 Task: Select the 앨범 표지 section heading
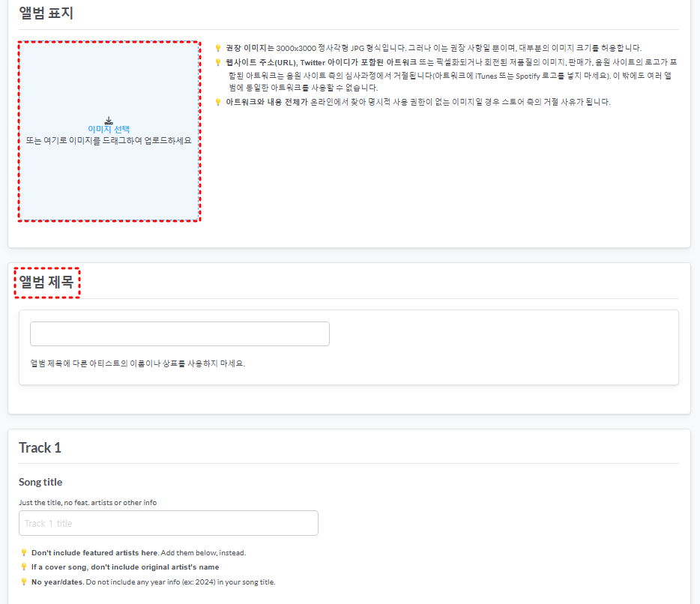[46, 13]
